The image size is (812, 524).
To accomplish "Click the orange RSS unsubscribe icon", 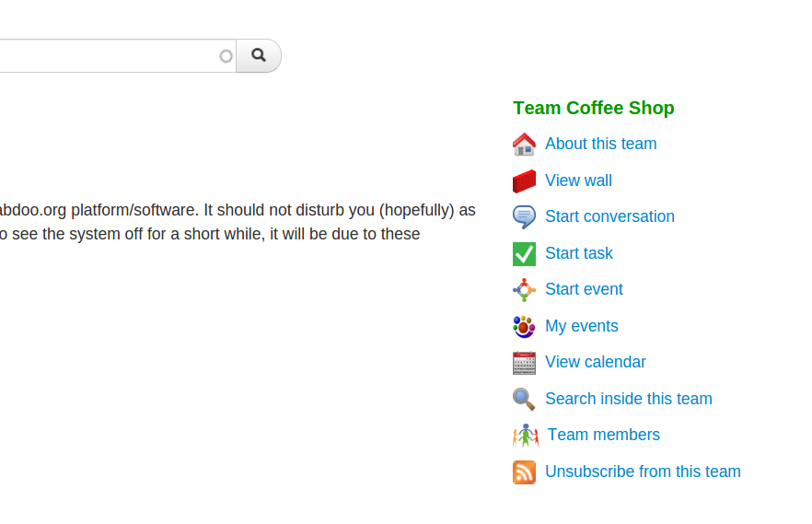I will [524, 472].
